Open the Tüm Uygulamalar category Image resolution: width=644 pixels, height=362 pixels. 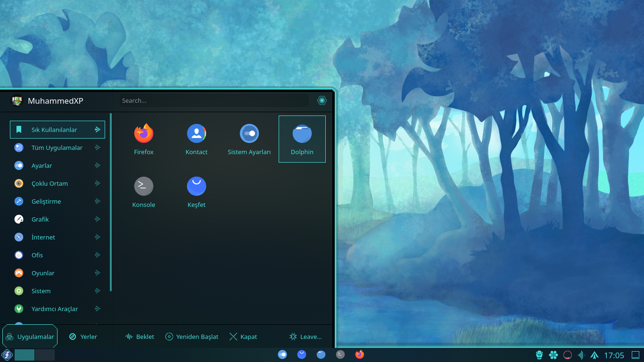click(x=58, y=148)
